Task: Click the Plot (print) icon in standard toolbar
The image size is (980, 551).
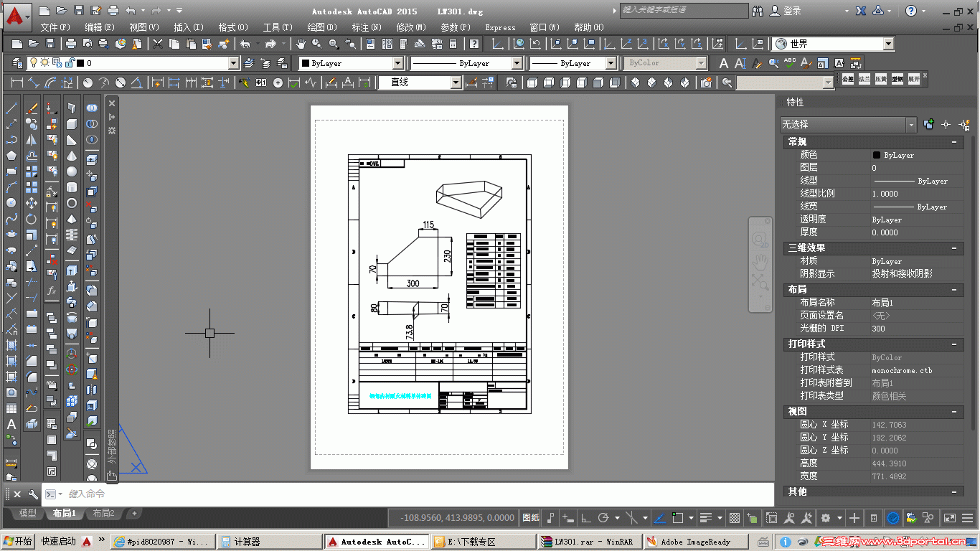Action: (x=72, y=44)
